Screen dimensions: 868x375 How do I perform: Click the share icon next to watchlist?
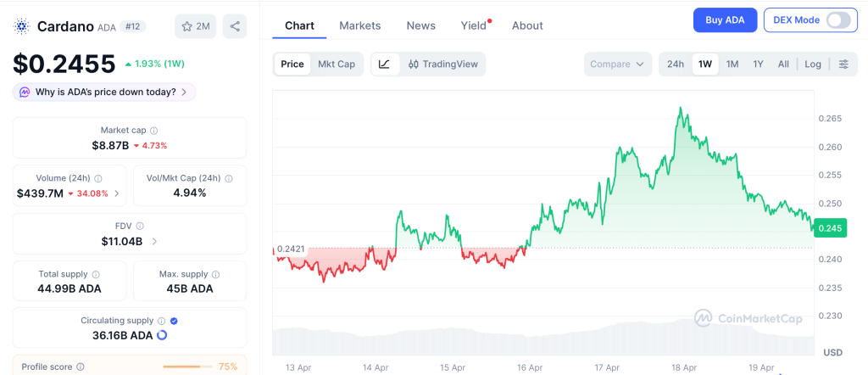coord(235,26)
